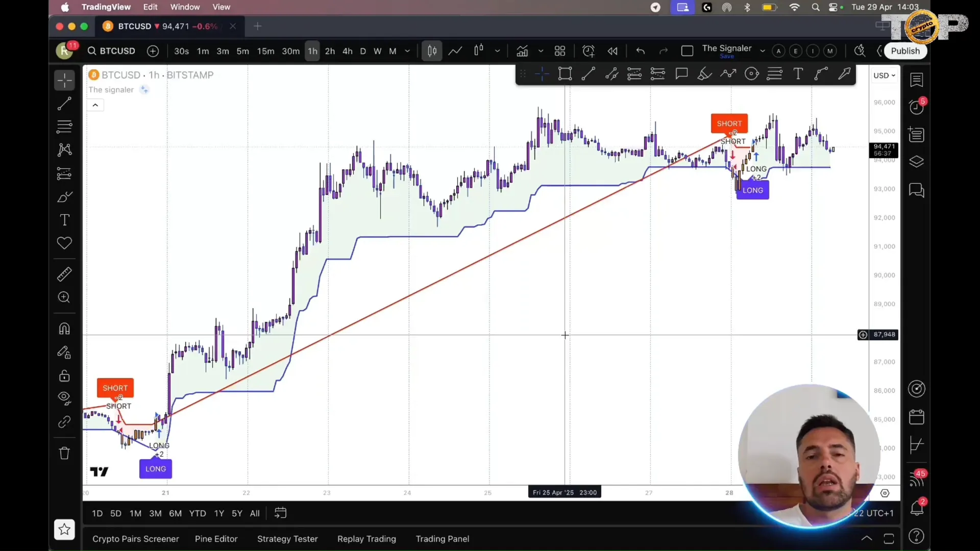Expand the indicators favorites dropdown
The image size is (980, 551).
tap(541, 51)
